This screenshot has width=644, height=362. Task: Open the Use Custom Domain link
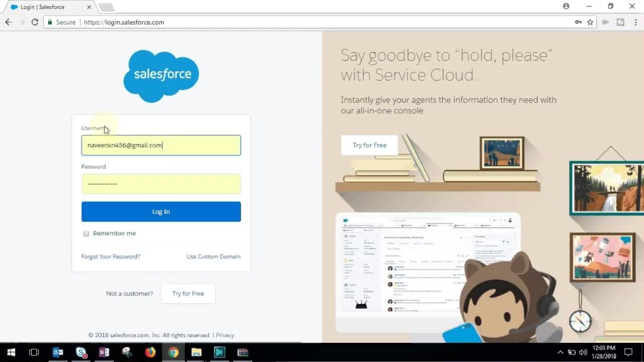coord(213,256)
